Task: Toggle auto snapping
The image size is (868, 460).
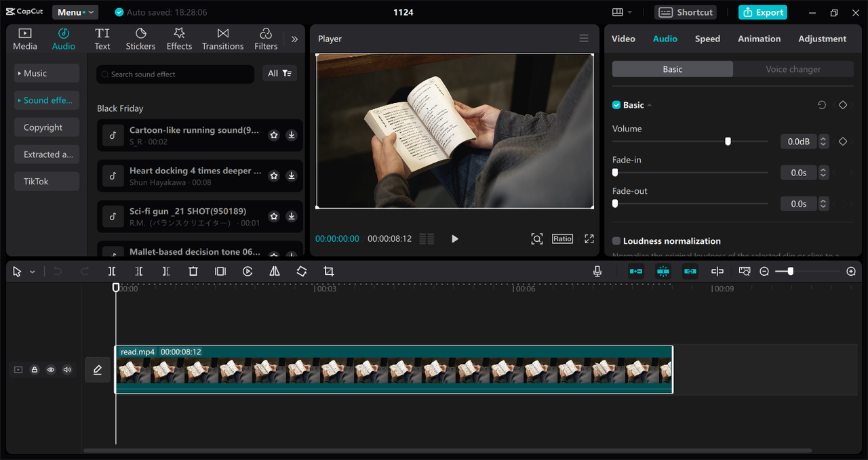Action: (663, 271)
